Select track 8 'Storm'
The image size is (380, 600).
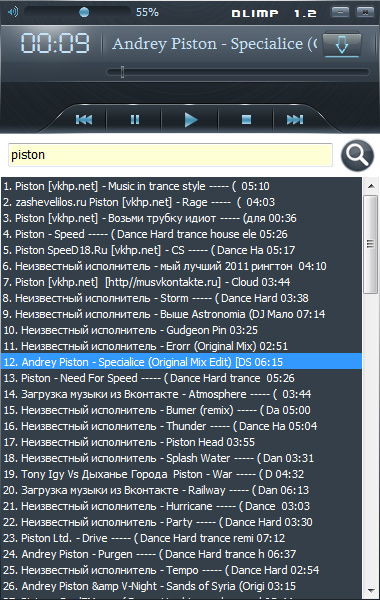tap(181, 298)
